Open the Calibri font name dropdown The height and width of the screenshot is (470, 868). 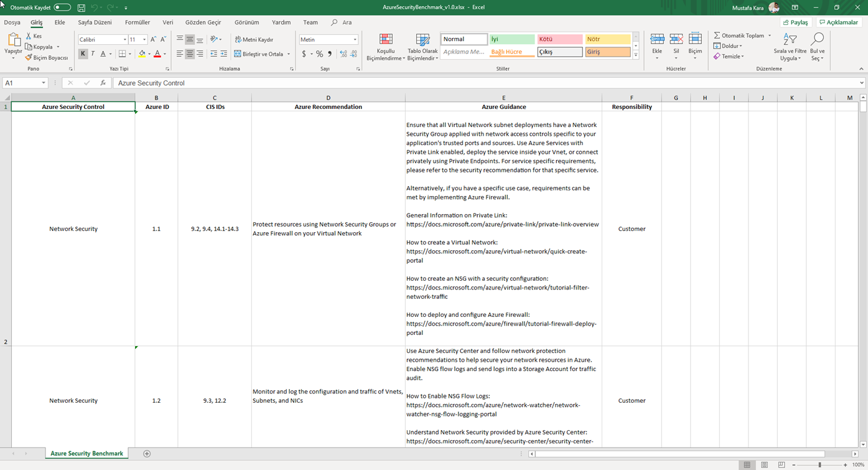pyautogui.click(x=124, y=39)
